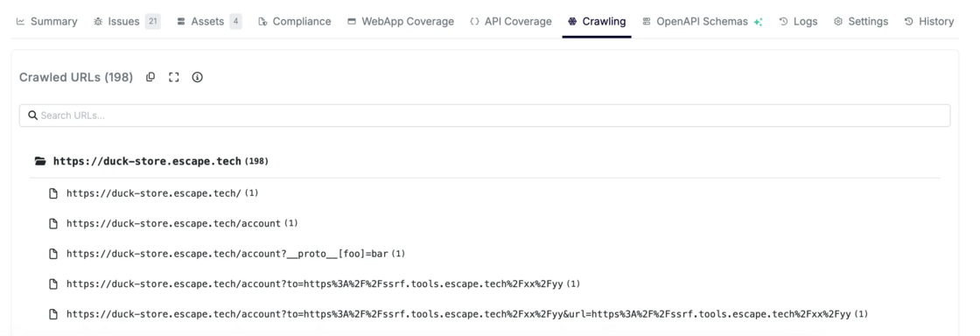
Task: Open the Summary tab
Action: 47,21
